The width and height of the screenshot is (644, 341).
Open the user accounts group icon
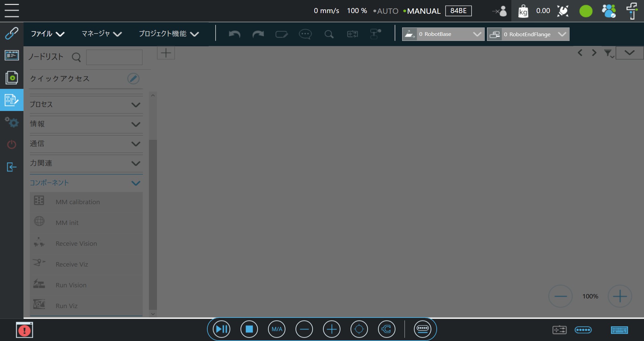point(609,11)
